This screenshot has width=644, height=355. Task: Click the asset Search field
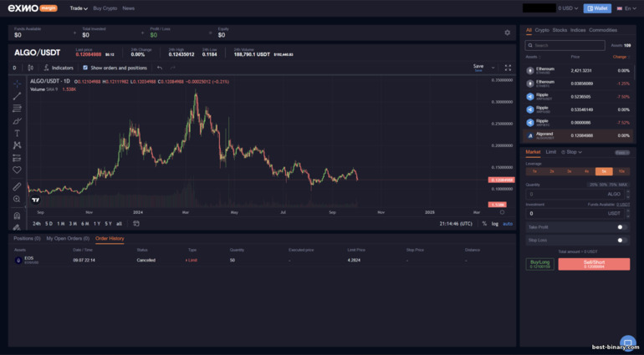(565, 46)
